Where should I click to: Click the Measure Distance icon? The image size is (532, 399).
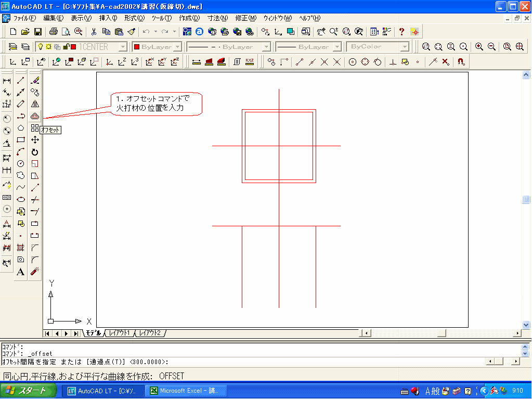pyautogui.click(x=196, y=62)
